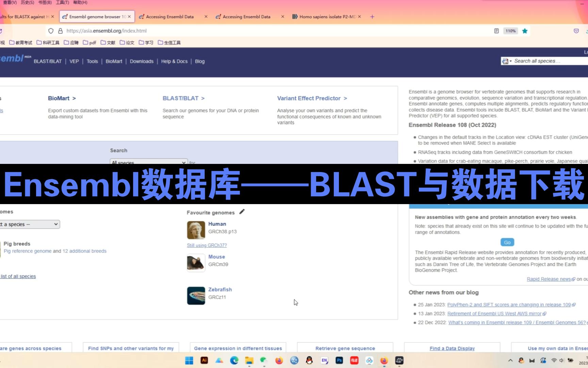
Task: Launch Adobe Illustrator from the taskbar
Action: [x=204, y=360]
